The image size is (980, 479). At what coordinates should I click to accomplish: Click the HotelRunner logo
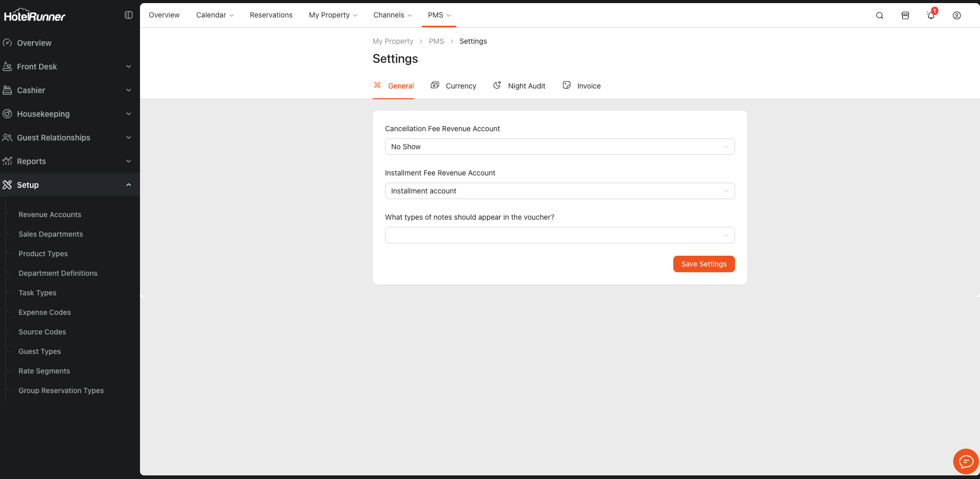[x=35, y=16]
